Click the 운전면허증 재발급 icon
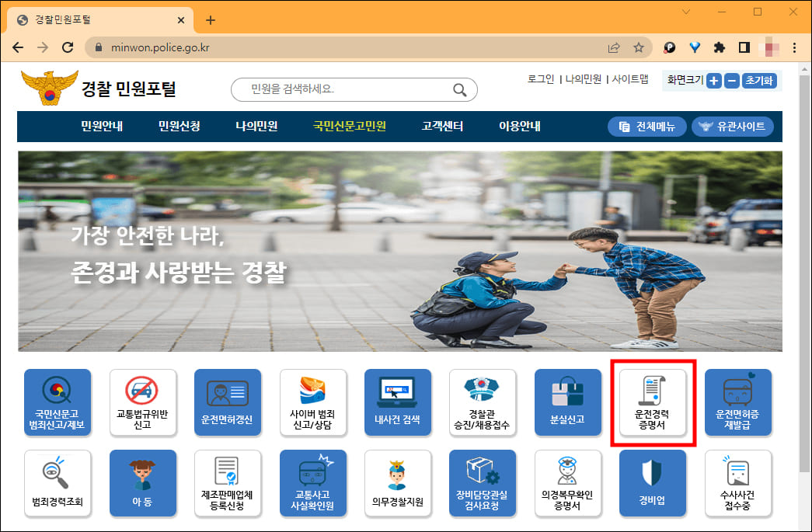 (738, 402)
